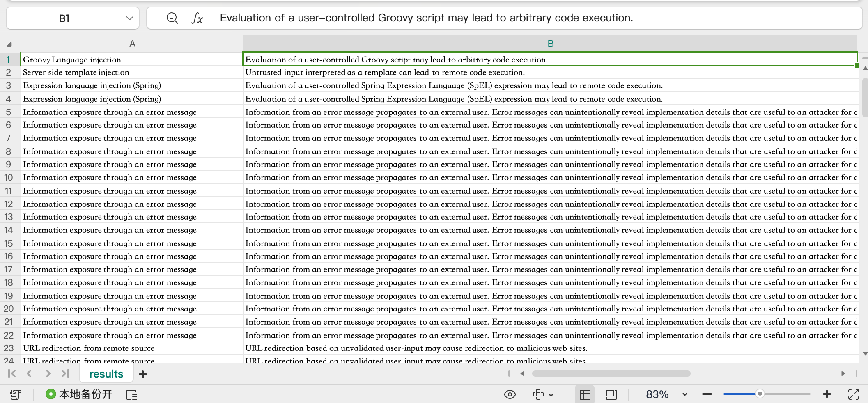Image resolution: width=868 pixels, height=403 pixels.
Task: Select the results sheet tab
Action: (x=106, y=374)
